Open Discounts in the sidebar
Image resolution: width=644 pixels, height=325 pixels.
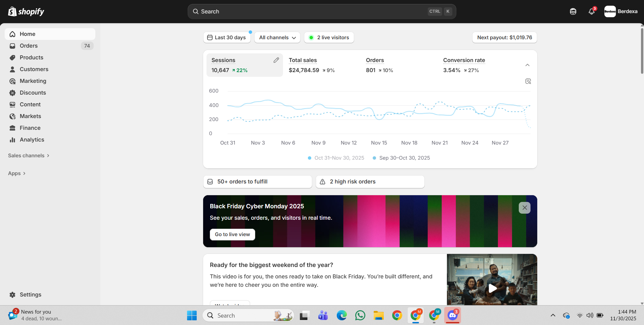tap(50, 93)
